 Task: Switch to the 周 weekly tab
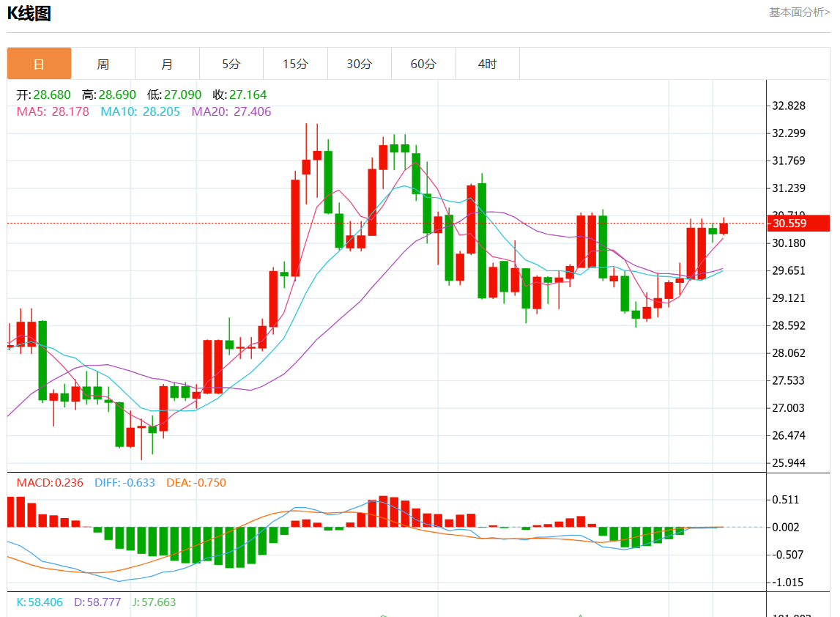(103, 64)
